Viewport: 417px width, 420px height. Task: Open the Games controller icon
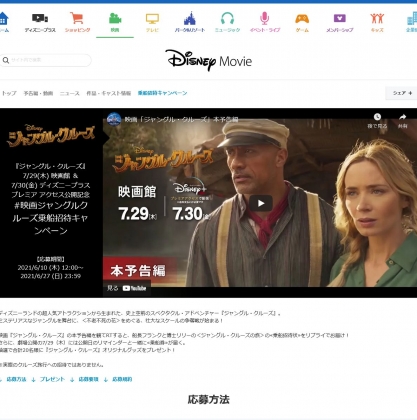pyautogui.click(x=302, y=19)
